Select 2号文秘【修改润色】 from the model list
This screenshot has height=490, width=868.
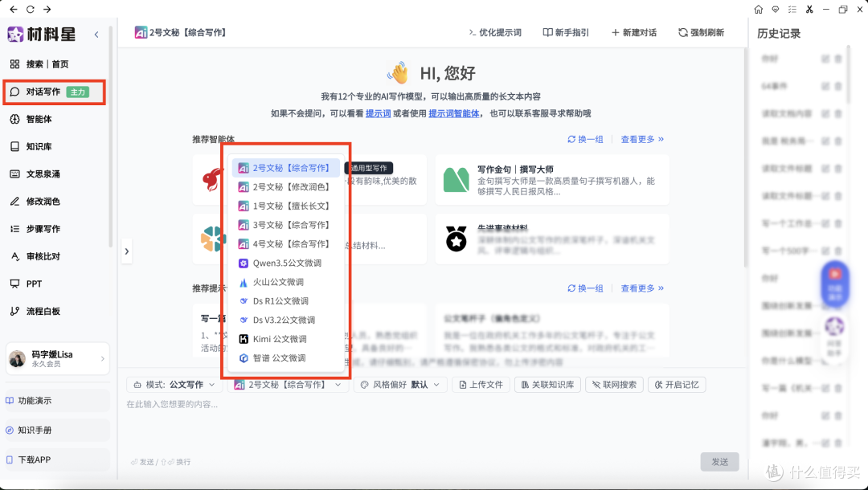(285, 187)
